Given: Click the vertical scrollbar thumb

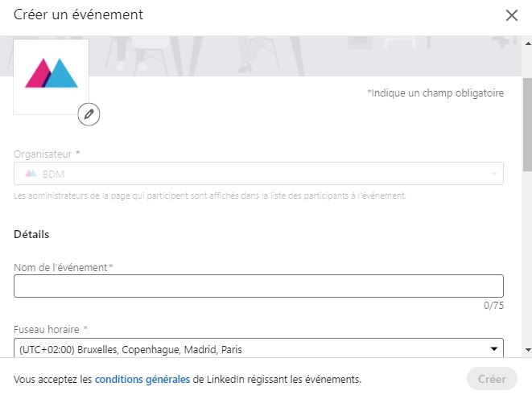Looking at the screenshot, I should tap(528, 125).
